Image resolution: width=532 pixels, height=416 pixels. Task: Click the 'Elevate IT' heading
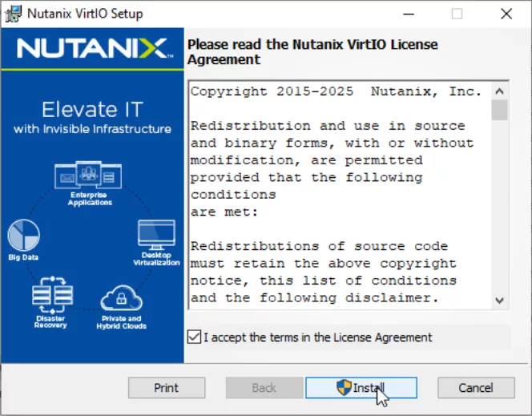pos(92,110)
